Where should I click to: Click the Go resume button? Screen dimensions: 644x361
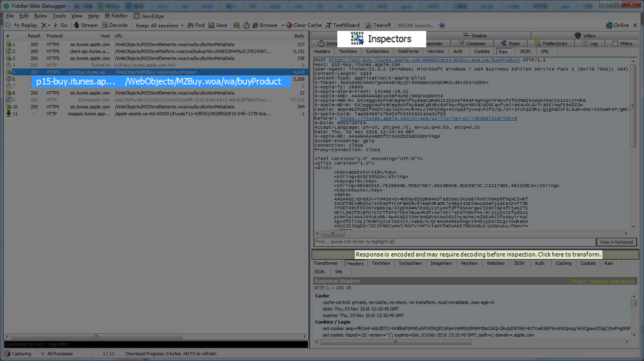[x=60, y=25]
